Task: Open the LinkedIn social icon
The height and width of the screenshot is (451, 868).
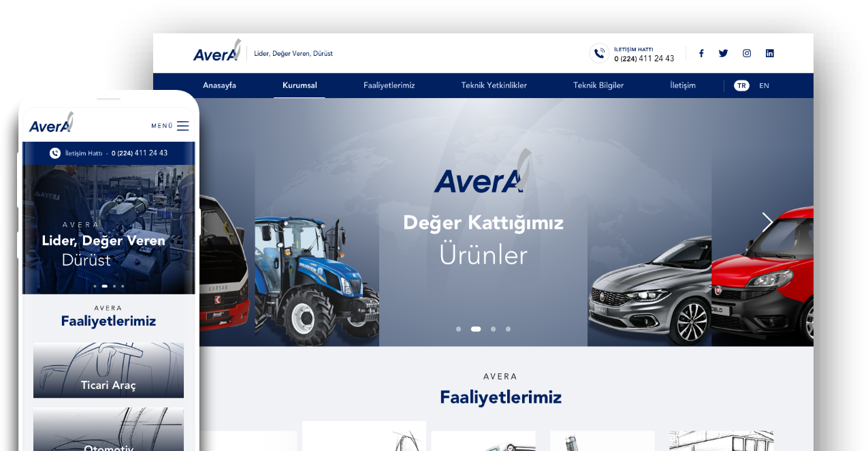Action: click(769, 53)
